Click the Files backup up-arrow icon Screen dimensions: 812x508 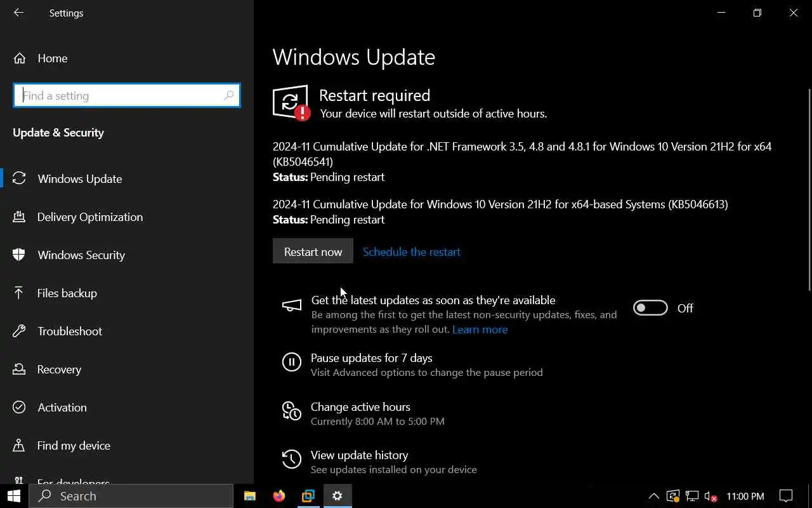[19, 293]
